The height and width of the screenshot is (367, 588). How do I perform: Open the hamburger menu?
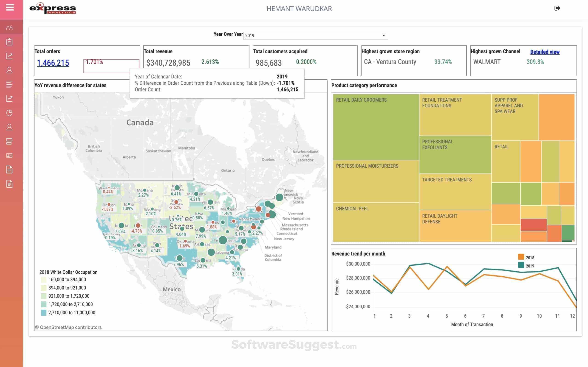(x=10, y=8)
